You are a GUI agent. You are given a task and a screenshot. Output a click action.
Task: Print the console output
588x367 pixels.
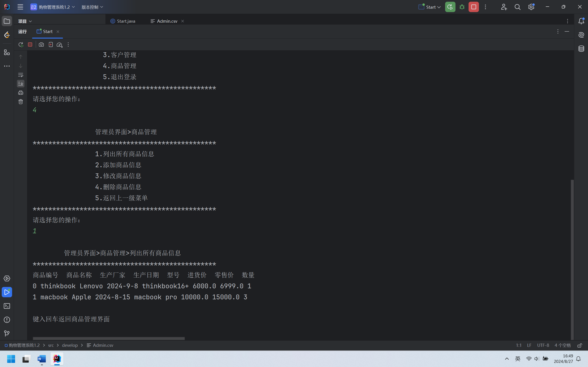21,93
